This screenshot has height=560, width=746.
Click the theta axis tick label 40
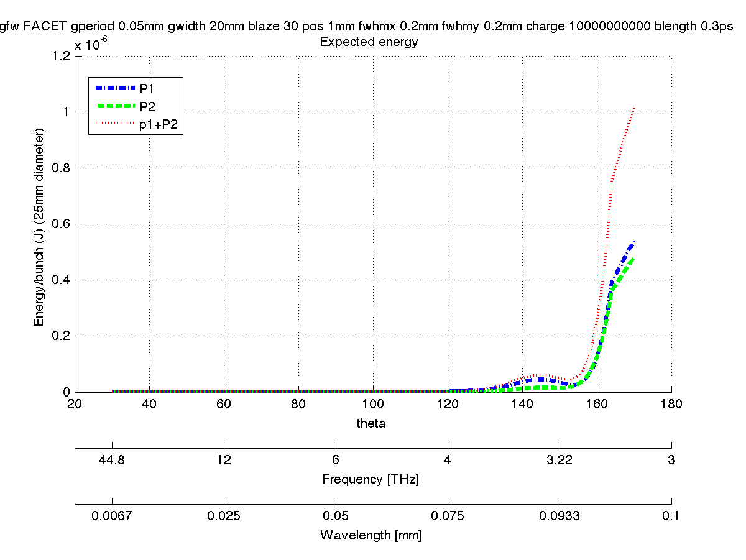(x=149, y=404)
